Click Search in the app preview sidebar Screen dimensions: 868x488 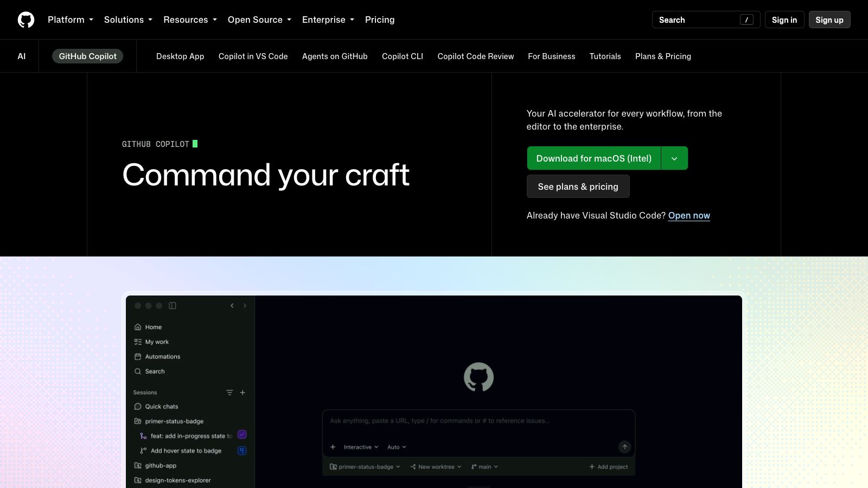[x=150, y=371]
